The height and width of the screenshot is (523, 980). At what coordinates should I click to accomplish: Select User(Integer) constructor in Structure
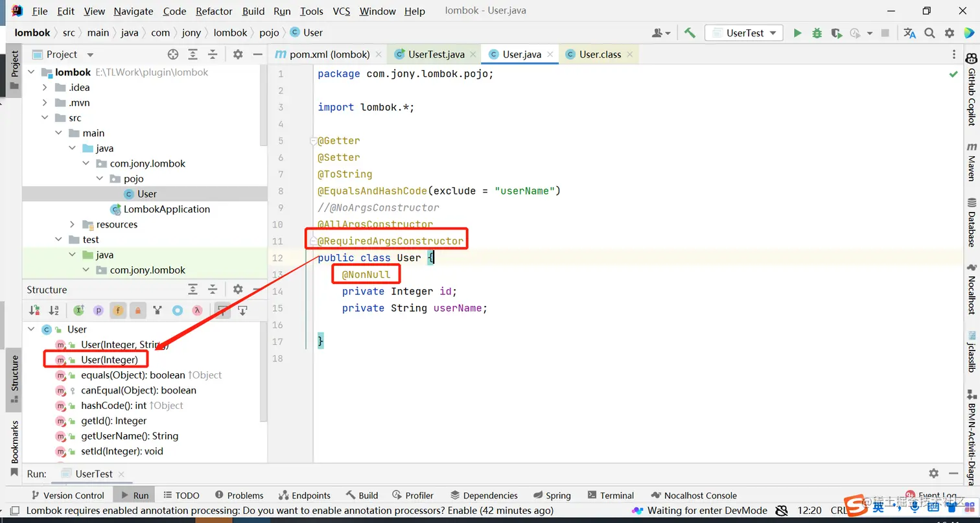110,360
